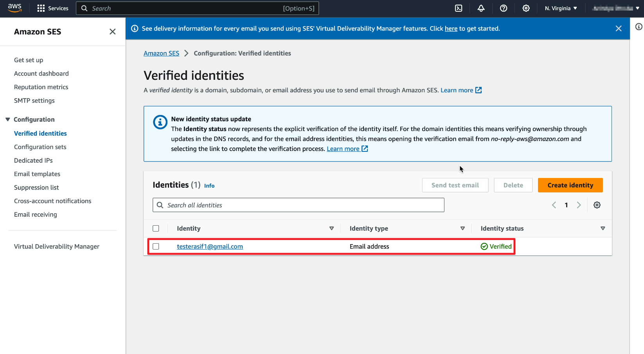Close the Amazon SES navigation panel
The height and width of the screenshot is (354, 644).
click(112, 32)
